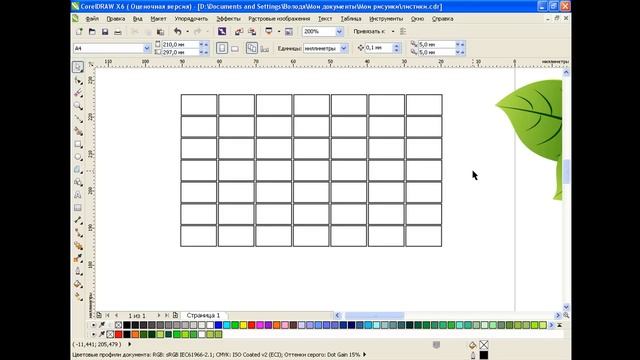This screenshot has width=640, height=360.
Task: Open the Table (Таблица) menu
Action: click(x=351, y=19)
